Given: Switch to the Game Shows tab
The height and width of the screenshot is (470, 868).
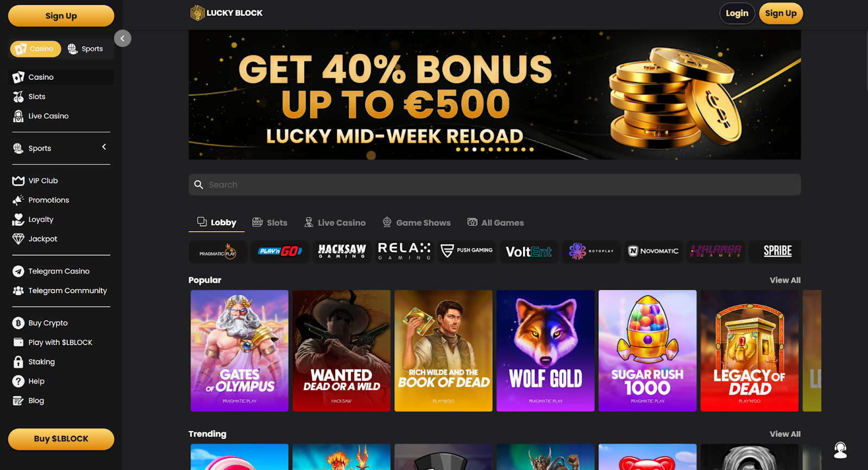Looking at the screenshot, I should pos(417,223).
